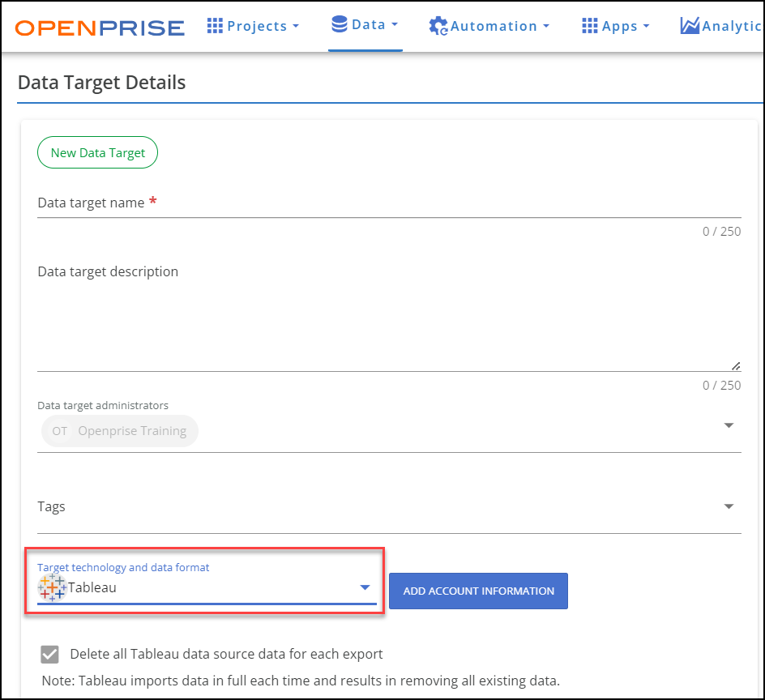This screenshot has width=765, height=700.
Task: Open the Apps menu
Action: pos(616,26)
